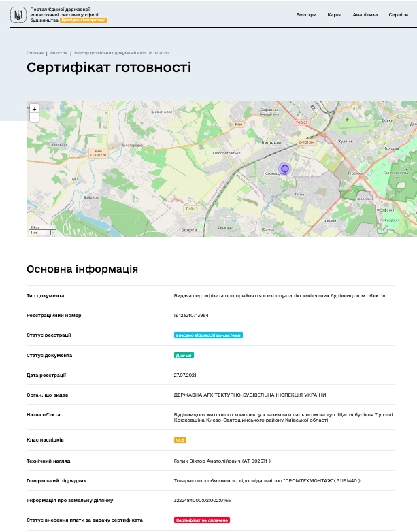The height and width of the screenshot is (532, 417).
Task: Go to Реєстри breadcrumb link
Action: coord(59,53)
